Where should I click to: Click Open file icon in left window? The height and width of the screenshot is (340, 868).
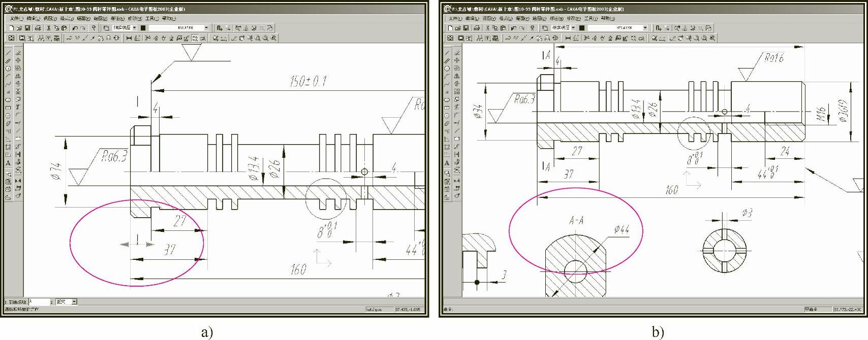pos(19,28)
